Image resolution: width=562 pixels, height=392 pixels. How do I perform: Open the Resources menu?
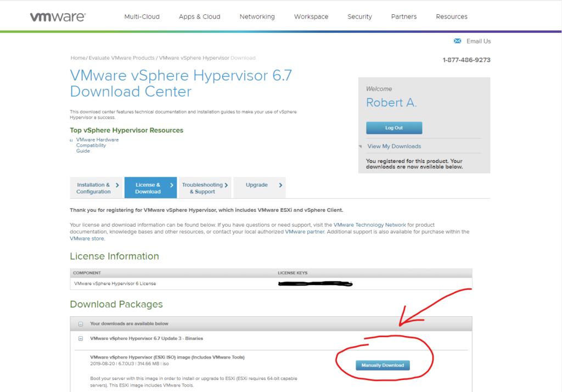click(x=452, y=16)
